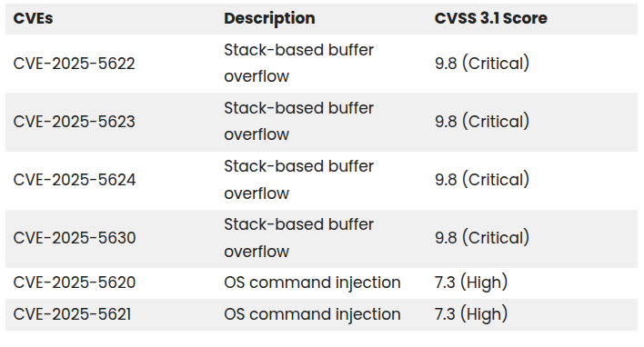Click the 9.8 (Critical) score for CVE-2025-5624
Image resolution: width=644 pixels, height=347 pixels.
[x=482, y=180]
